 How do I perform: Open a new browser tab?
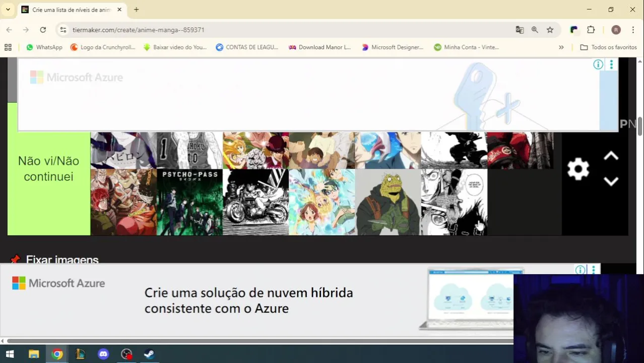tap(136, 10)
